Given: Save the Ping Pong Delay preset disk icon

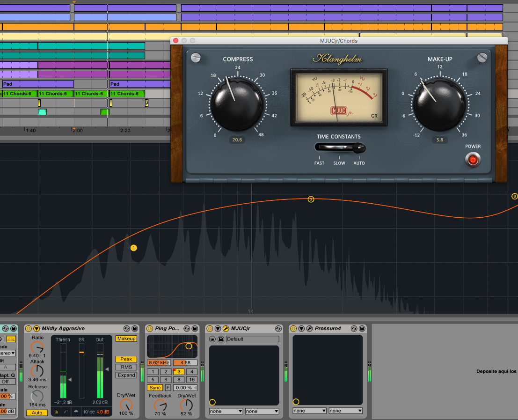Looking at the screenshot, I should click(195, 329).
